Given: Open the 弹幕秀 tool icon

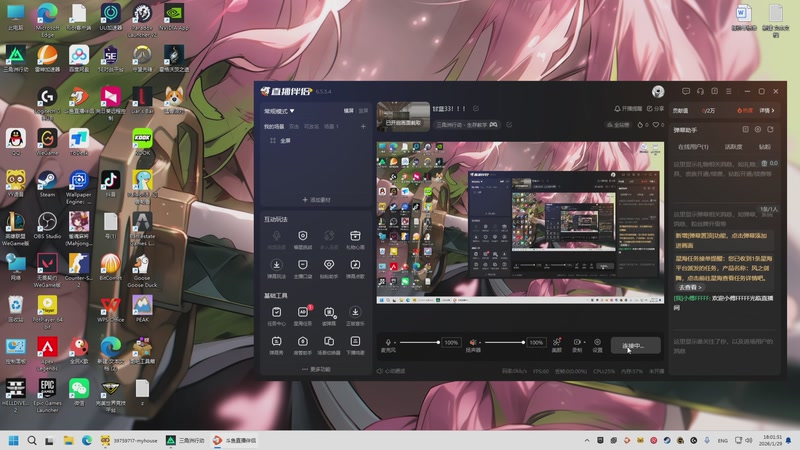Looking at the screenshot, I should pos(277,341).
